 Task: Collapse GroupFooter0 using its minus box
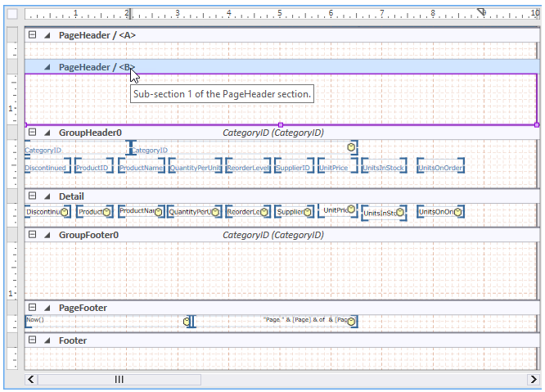click(x=32, y=235)
